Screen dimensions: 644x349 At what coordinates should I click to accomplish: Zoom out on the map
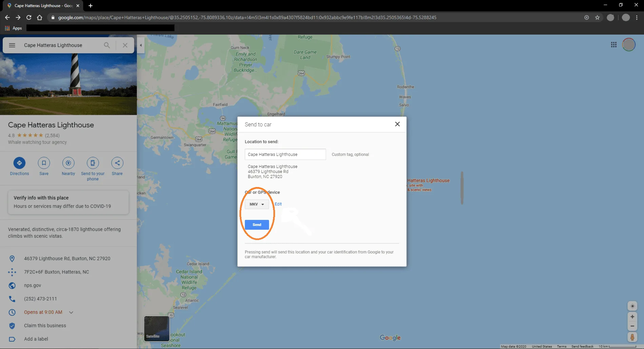tap(632, 326)
